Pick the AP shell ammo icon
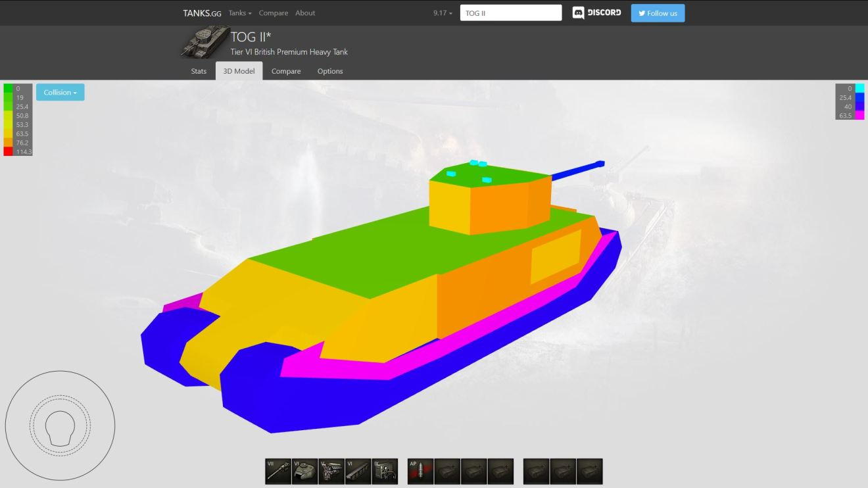 (420, 472)
